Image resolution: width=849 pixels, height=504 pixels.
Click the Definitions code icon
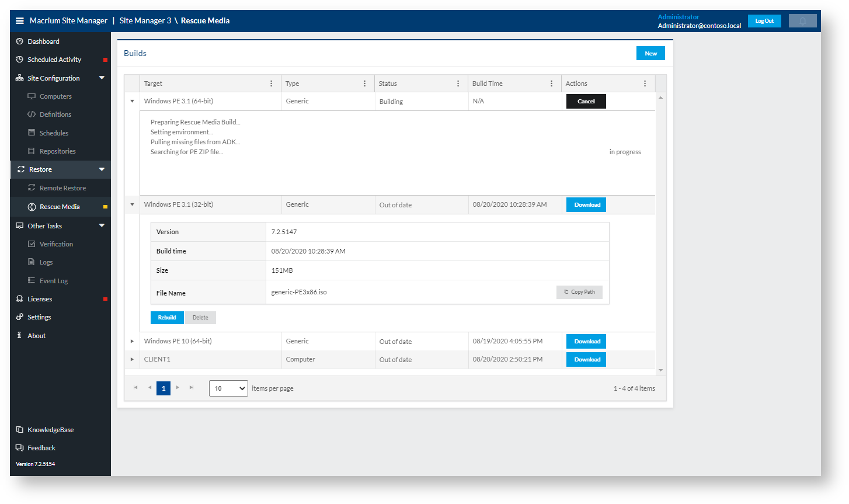tap(32, 114)
